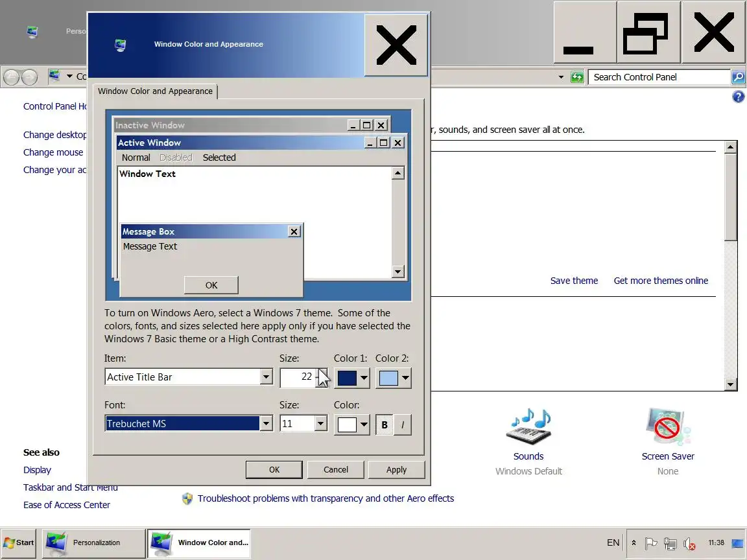Click Window Text in preview area

point(147,174)
